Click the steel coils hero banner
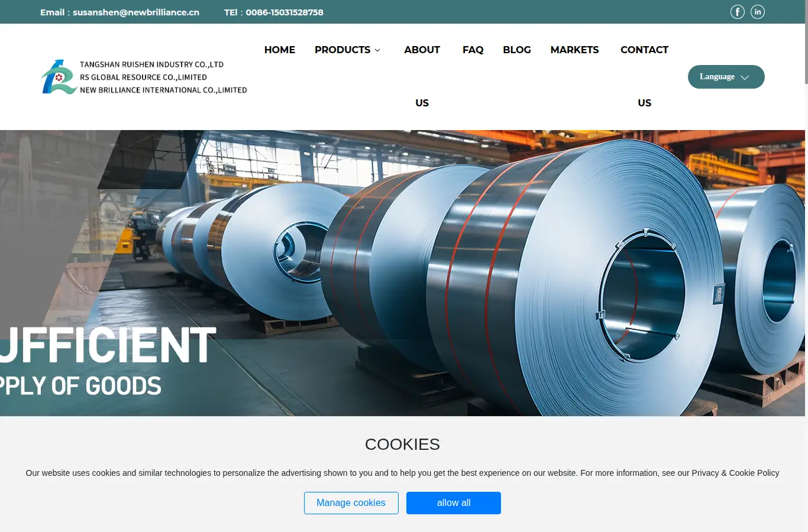The height and width of the screenshot is (532, 808). pyautogui.click(x=402, y=273)
